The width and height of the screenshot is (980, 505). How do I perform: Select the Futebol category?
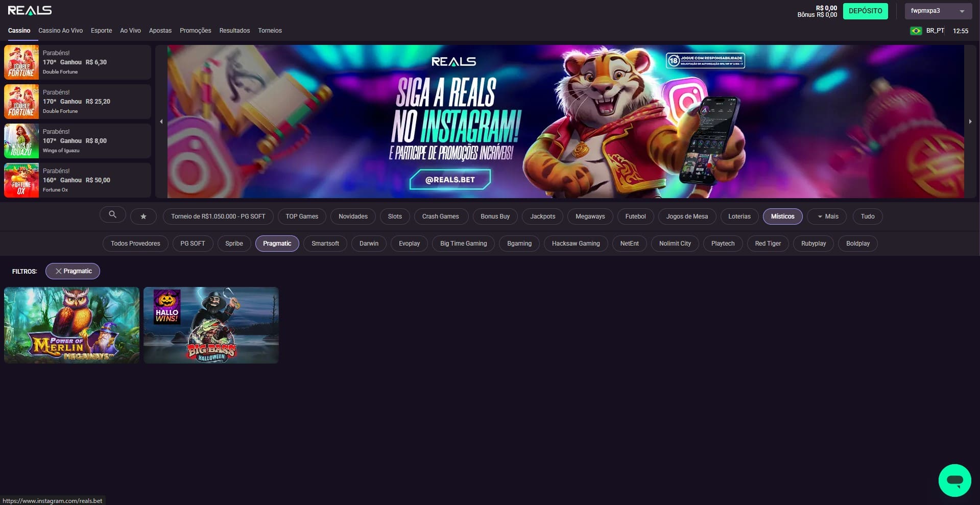pos(635,217)
